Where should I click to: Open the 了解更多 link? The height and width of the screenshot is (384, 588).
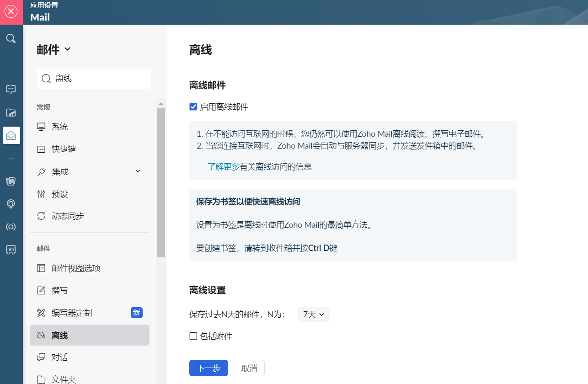(x=223, y=166)
